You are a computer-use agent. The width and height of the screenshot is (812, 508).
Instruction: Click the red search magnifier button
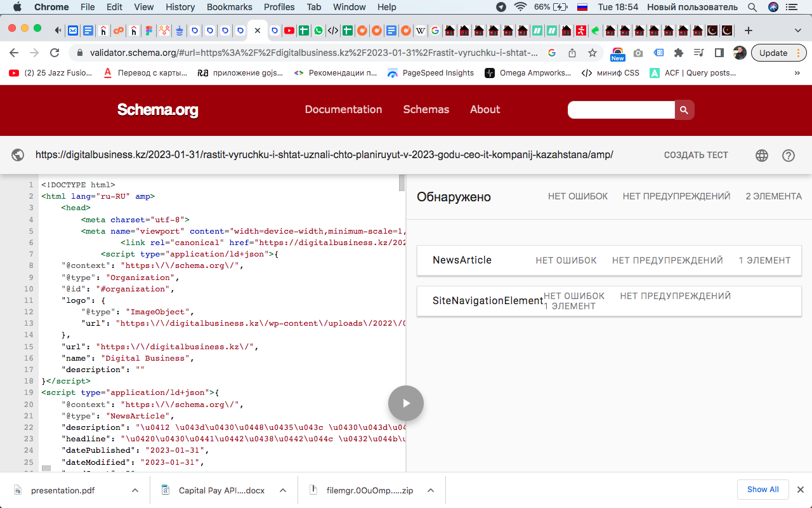coord(684,110)
